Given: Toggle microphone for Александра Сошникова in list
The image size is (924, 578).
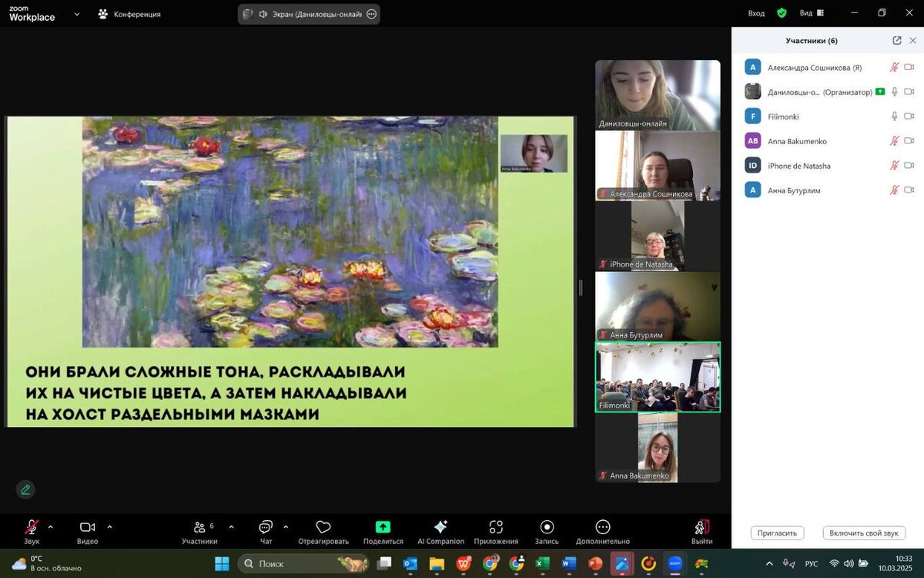Looking at the screenshot, I should click(894, 67).
